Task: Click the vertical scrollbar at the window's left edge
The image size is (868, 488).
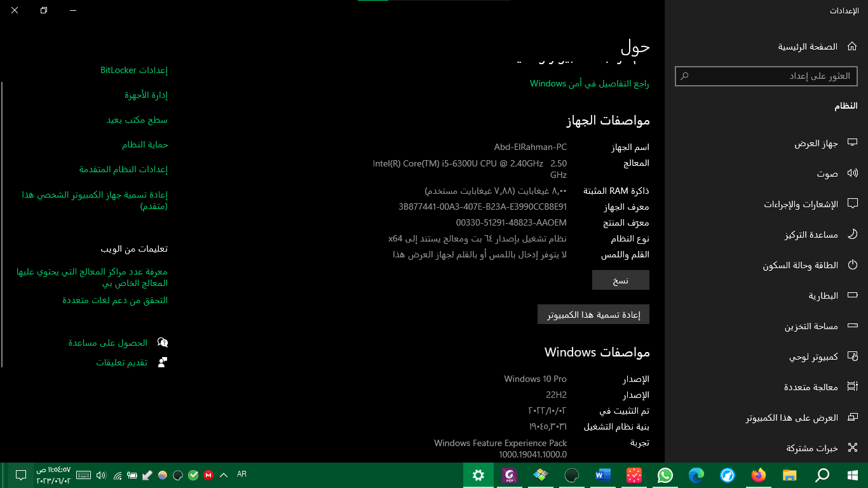Action: (2, 224)
